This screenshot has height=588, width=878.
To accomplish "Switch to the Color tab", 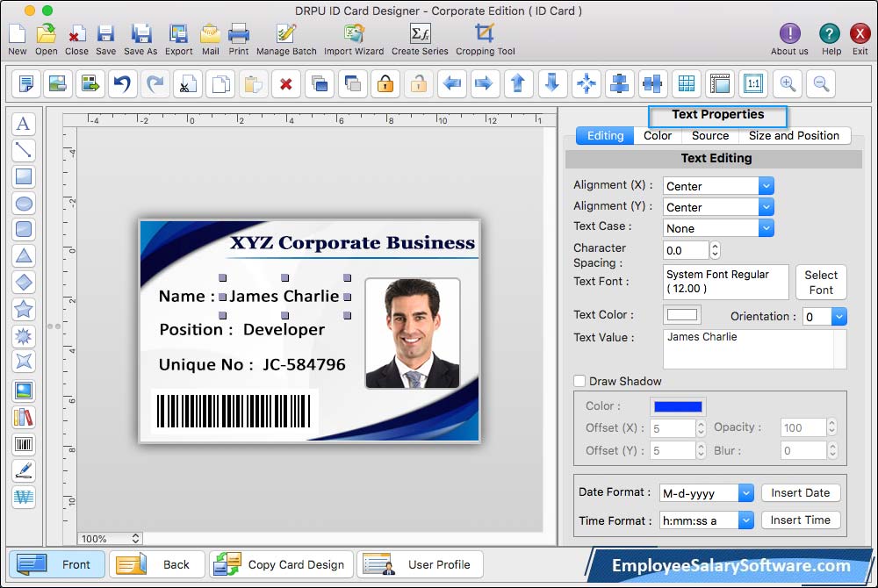I will pyautogui.click(x=658, y=135).
